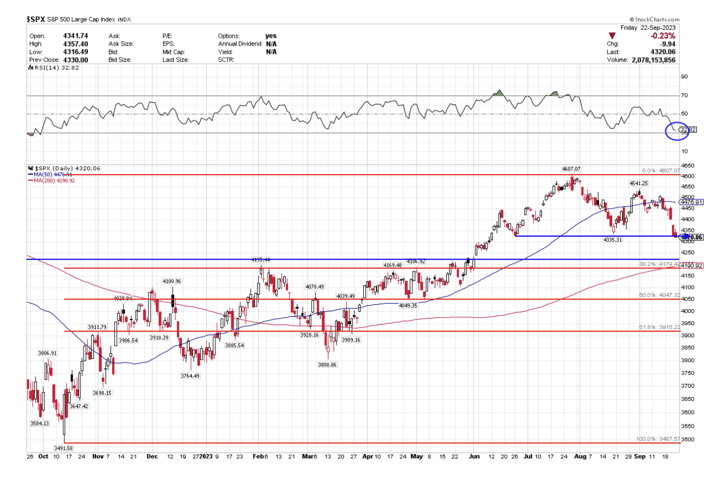Click the 'Sep' month label on time axis
This screenshot has width=720, height=481.
point(640,457)
